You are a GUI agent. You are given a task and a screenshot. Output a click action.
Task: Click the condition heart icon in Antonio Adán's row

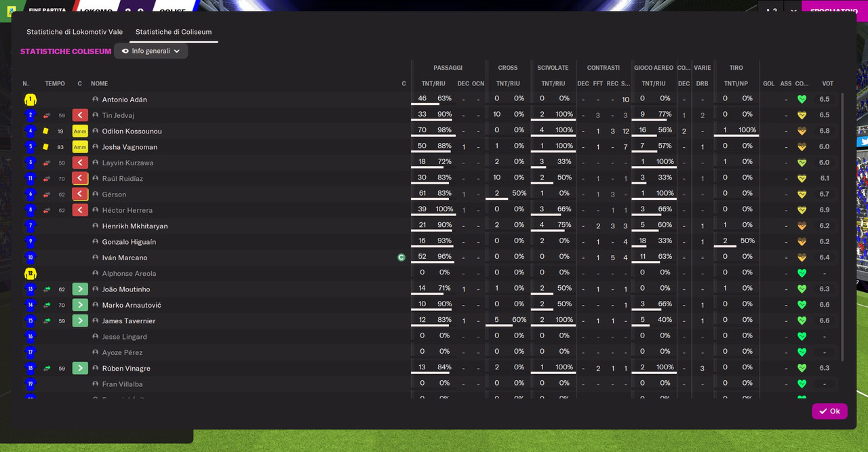(x=802, y=100)
